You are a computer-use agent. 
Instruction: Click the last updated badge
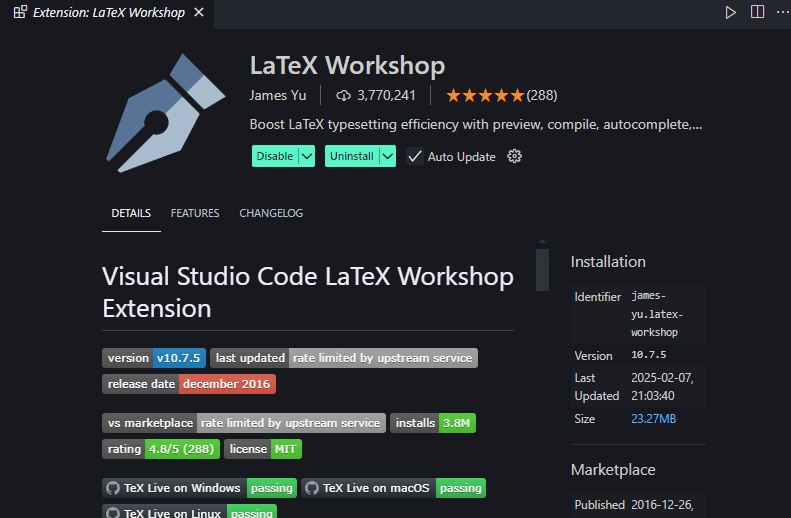coord(344,358)
